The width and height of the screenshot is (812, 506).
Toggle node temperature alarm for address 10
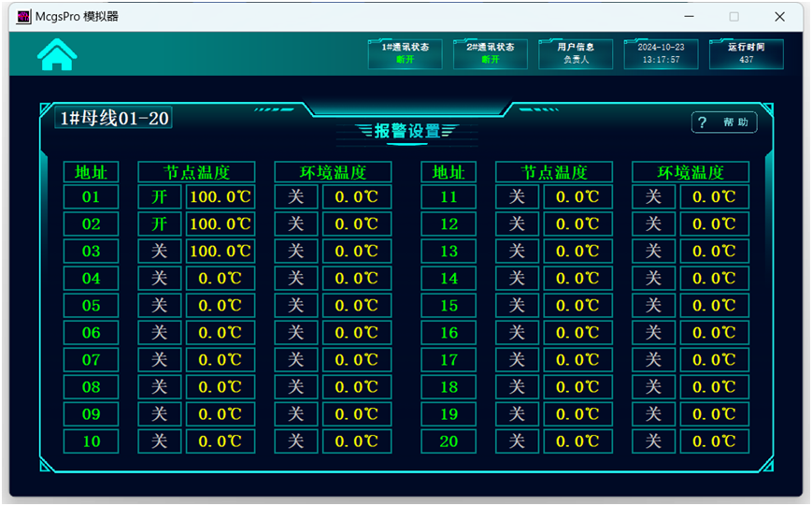(160, 441)
